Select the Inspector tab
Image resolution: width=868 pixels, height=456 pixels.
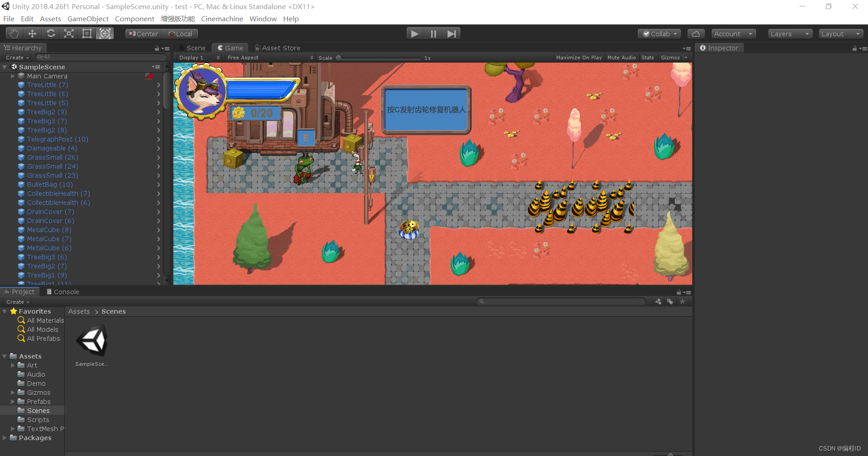coord(719,48)
